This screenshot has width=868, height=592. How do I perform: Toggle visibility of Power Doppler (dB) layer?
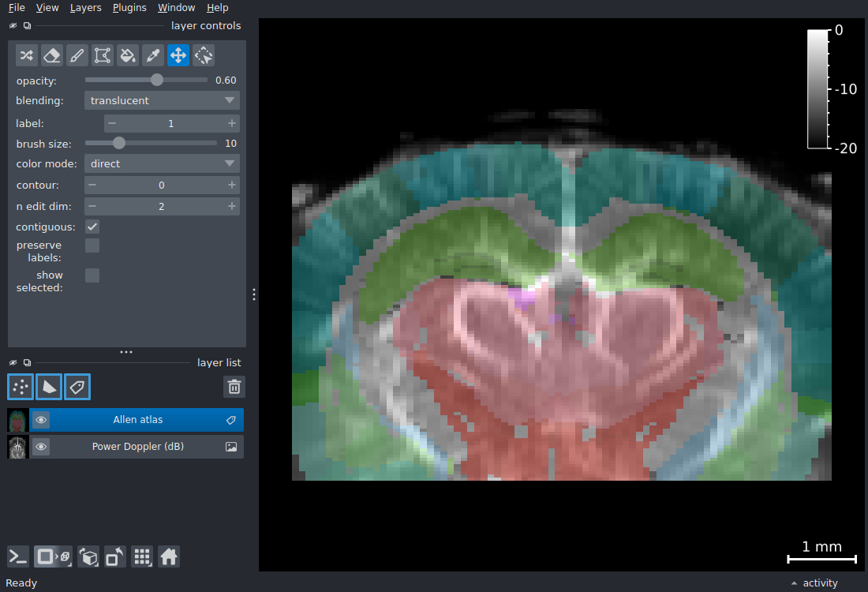[x=41, y=447]
